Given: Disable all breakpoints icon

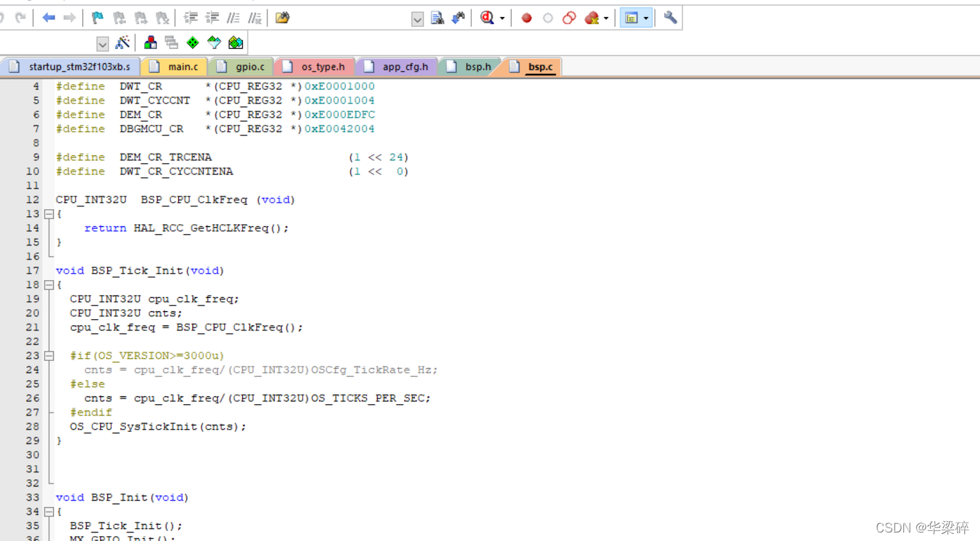Looking at the screenshot, I should [x=569, y=18].
